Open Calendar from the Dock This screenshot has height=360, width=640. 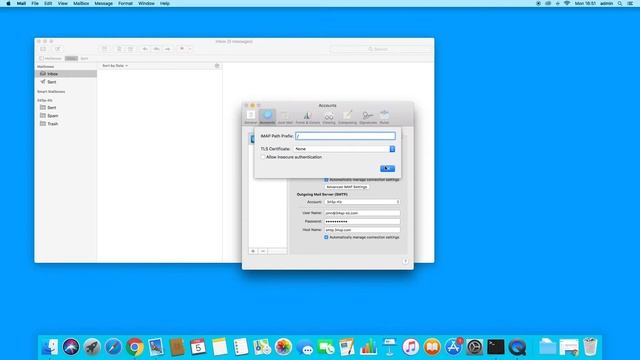point(198,347)
